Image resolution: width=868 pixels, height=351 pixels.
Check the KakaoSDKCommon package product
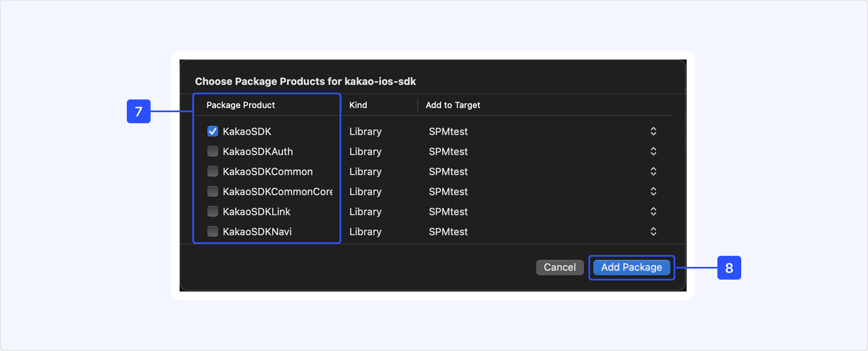coord(213,171)
